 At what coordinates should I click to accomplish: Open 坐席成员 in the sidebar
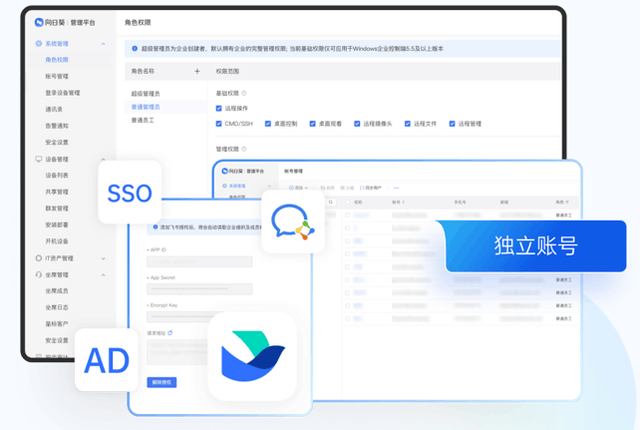[57, 291]
